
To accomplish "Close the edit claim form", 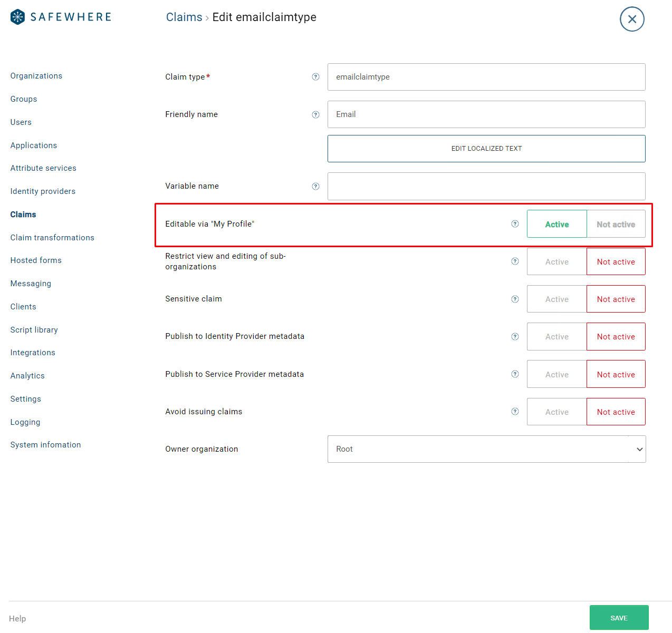I will coord(632,20).
